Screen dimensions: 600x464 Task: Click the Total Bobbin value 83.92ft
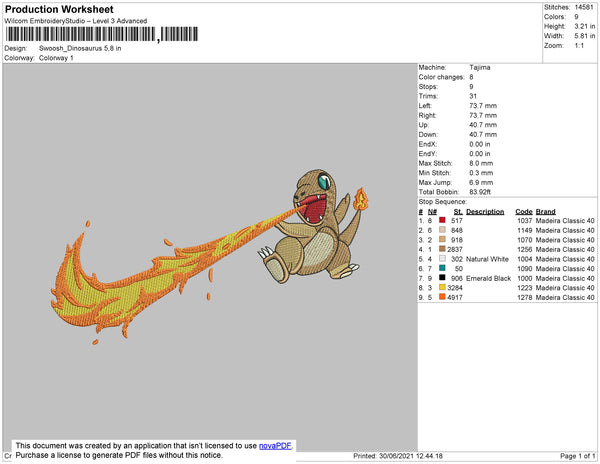(480, 192)
